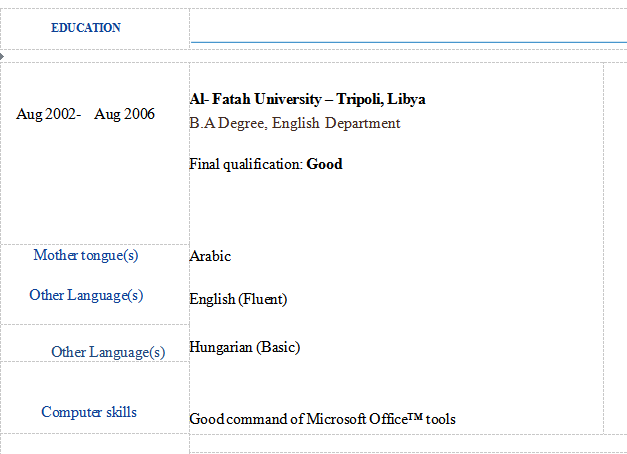Click the 'Hungarian (Basic)' entry

(244, 347)
